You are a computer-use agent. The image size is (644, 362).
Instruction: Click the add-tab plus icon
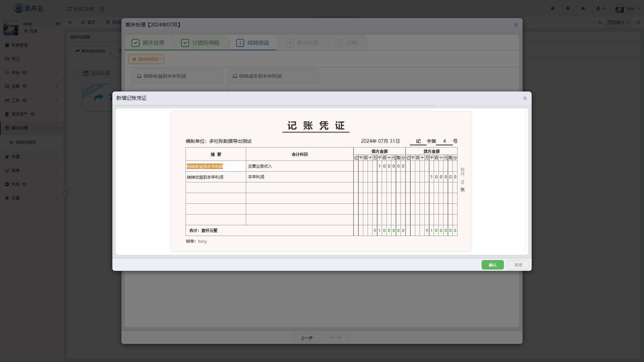pos(102,9)
